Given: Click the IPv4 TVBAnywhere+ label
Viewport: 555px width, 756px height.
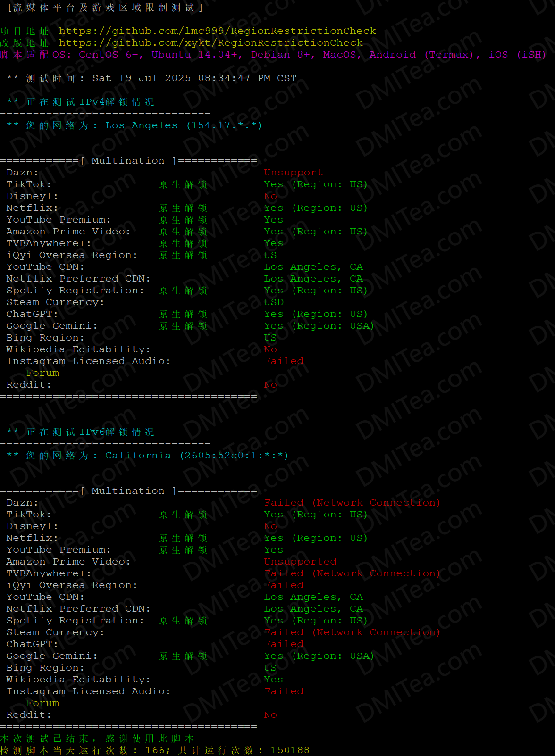Looking at the screenshot, I should tap(49, 243).
